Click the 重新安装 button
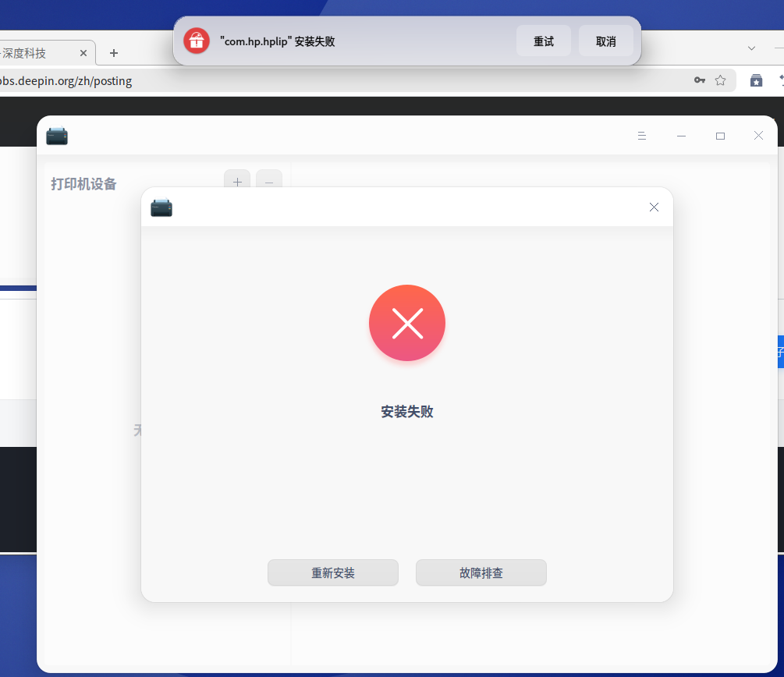Viewport: 784px width, 677px height. click(x=333, y=572)
